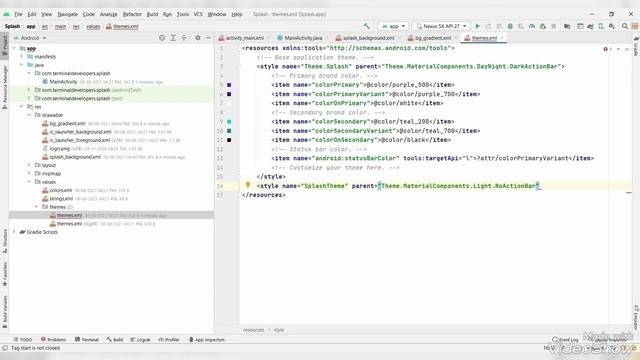Open the Favorites side tab

[x=4, y=274]
